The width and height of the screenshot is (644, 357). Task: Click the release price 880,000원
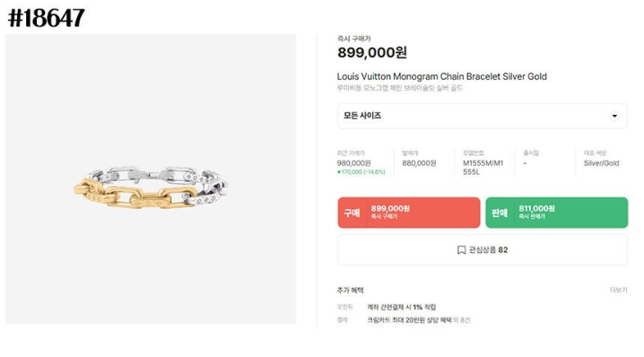point(419,163)
